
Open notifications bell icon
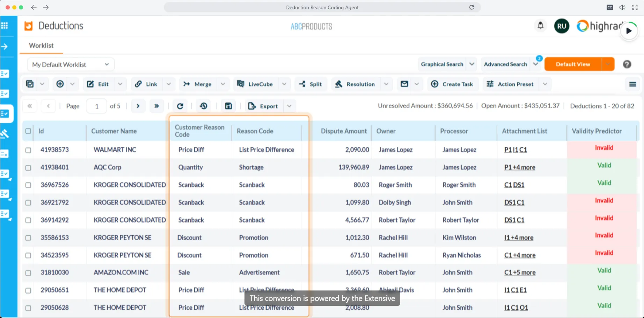pyautogui.click(x=540, y=25)
